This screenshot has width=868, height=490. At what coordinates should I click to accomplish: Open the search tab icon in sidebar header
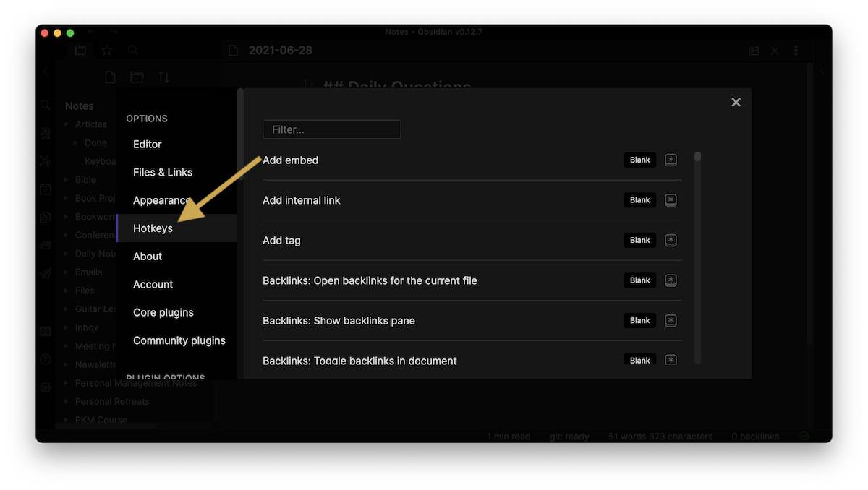[133, 51]
